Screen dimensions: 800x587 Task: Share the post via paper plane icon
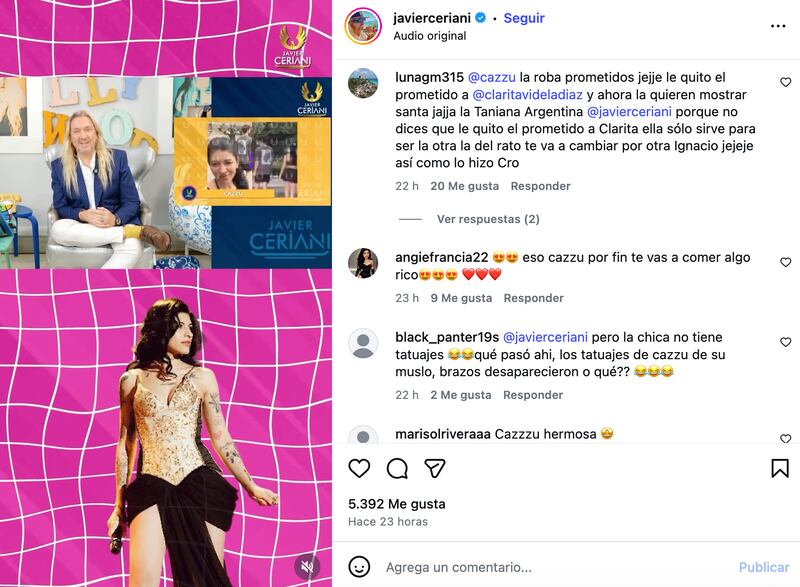pyautogui.click(x=435, y=468)
